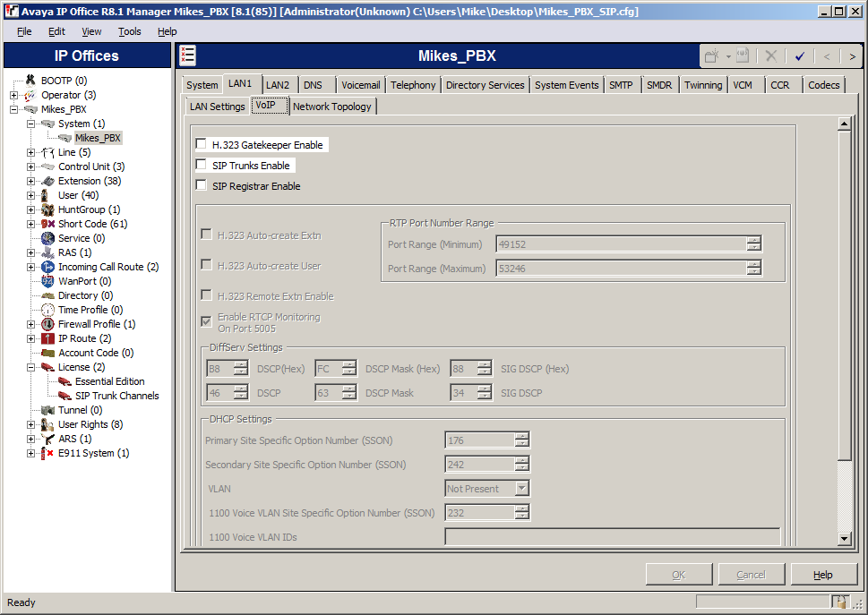Switch to the Telephony tab
Viewport: 868px width, 615px height.
pos(413,85)
